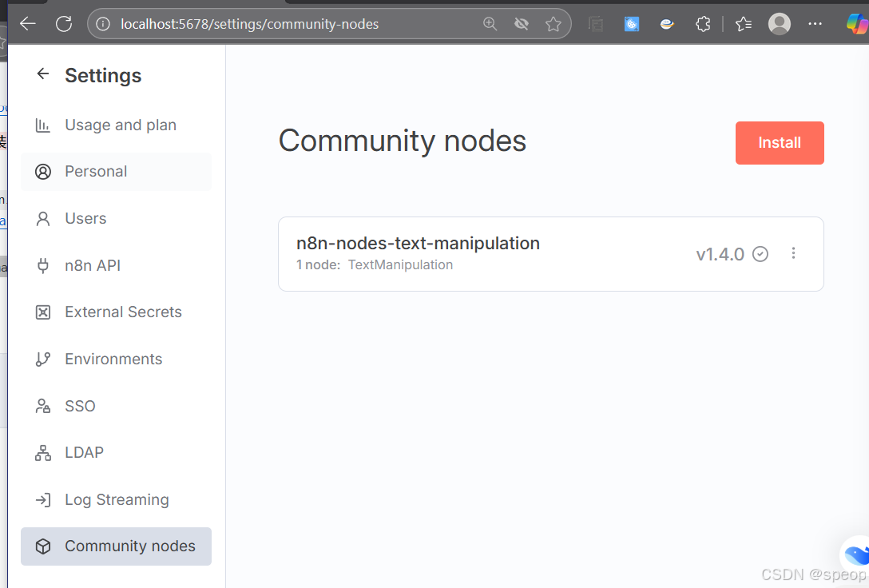Click the Settings heading
Screen dimensions: 869x588
coord(103,75)
